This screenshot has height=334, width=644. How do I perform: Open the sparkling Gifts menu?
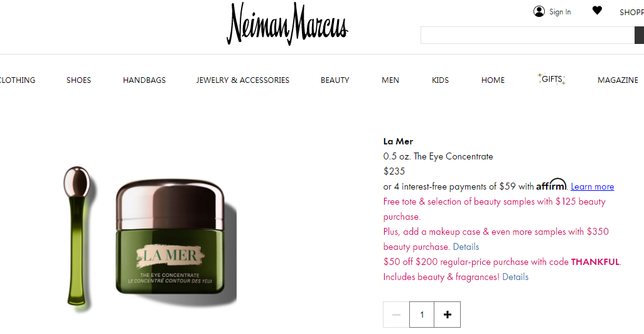click(552, 79)
